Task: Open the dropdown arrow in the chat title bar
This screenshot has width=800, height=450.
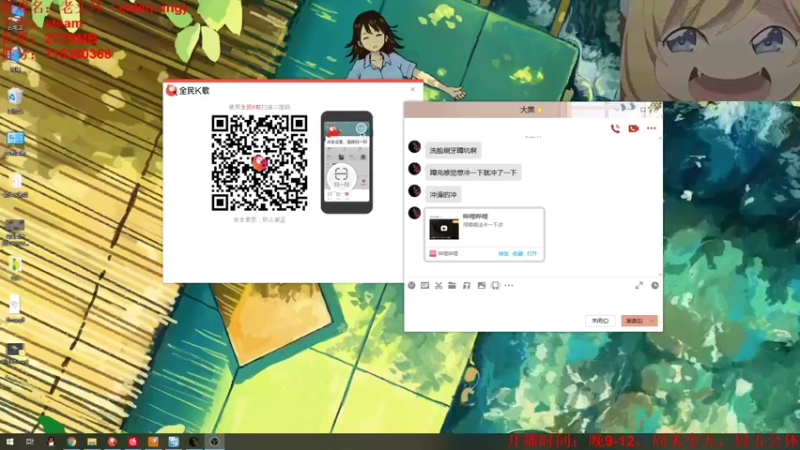Action: (x=617, y=109)
